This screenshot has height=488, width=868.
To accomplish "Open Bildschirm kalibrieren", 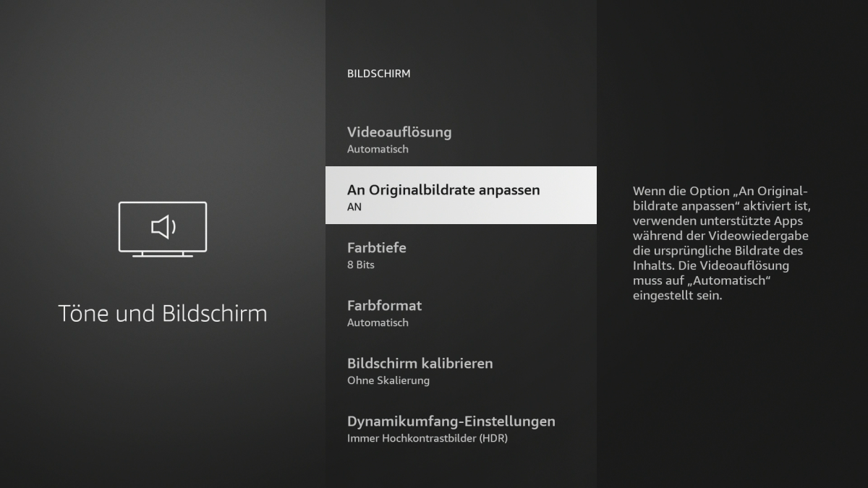I will pos(461,371).
